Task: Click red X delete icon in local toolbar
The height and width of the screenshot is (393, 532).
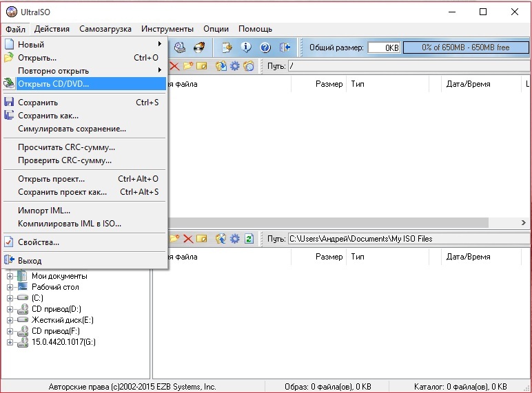Action: [188, 239]
